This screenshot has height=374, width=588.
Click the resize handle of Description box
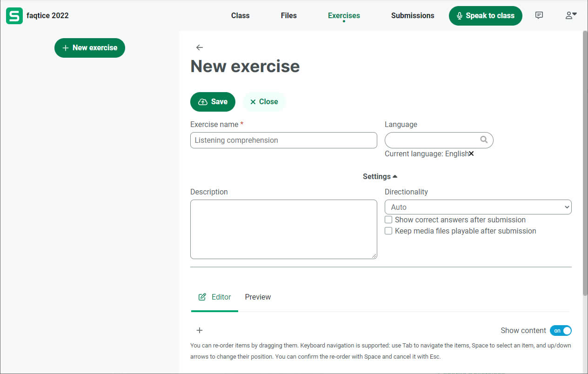tap(374, 255)
